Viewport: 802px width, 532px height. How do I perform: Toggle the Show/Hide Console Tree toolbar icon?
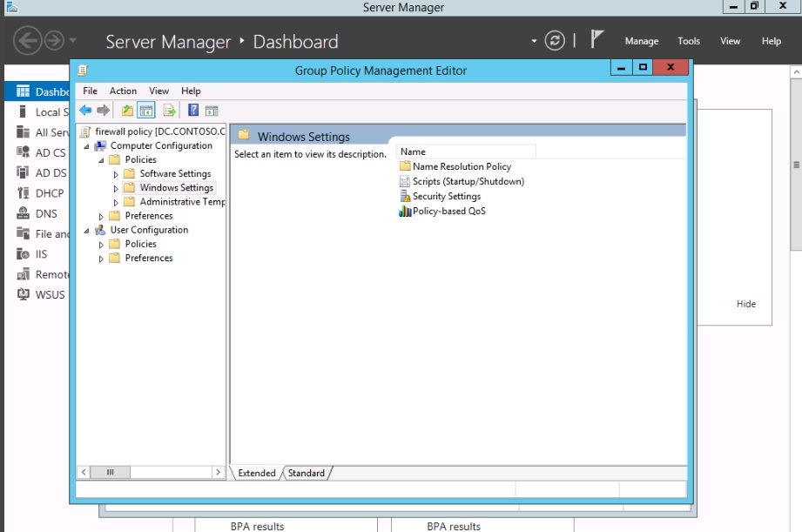coord(146,111)
